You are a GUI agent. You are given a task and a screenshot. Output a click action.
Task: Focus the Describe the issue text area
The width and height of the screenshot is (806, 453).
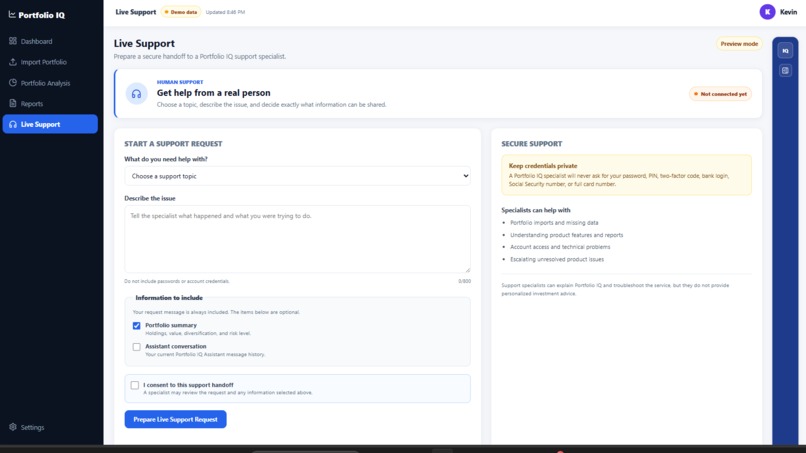pos(297,239)
